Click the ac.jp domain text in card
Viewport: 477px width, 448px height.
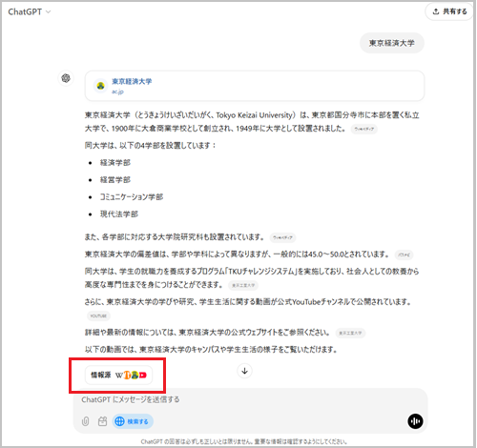coord(117,92)
